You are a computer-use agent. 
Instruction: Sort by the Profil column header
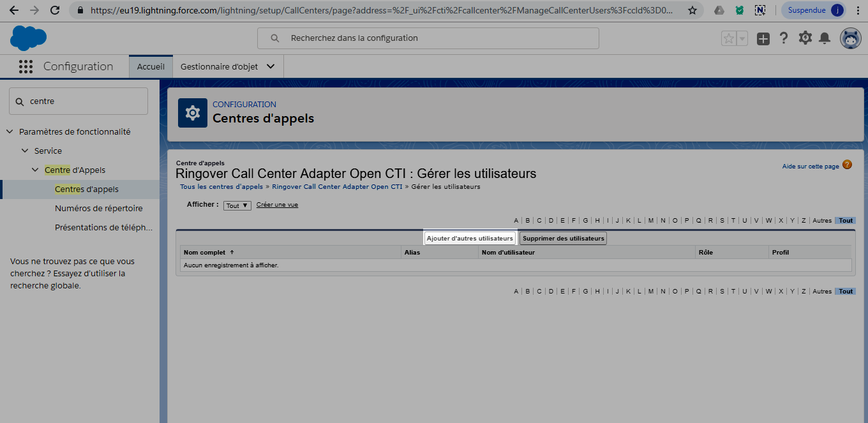[781, 252]
